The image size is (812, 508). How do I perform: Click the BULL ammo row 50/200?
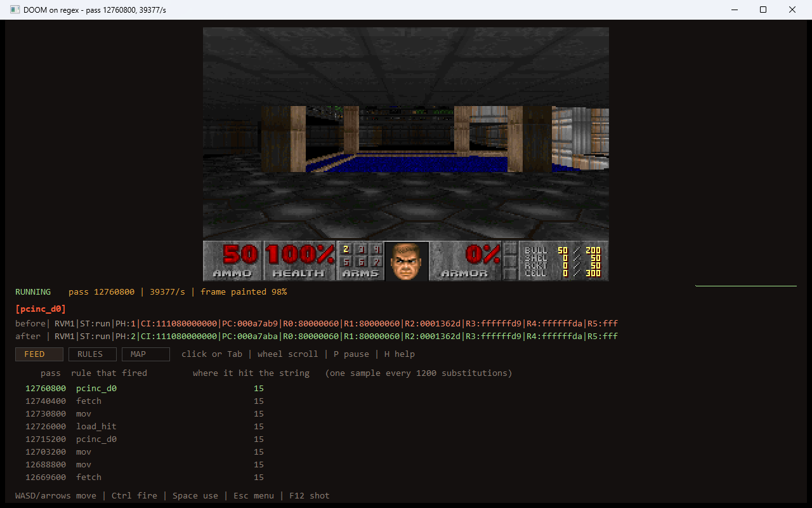pos(563,250)
